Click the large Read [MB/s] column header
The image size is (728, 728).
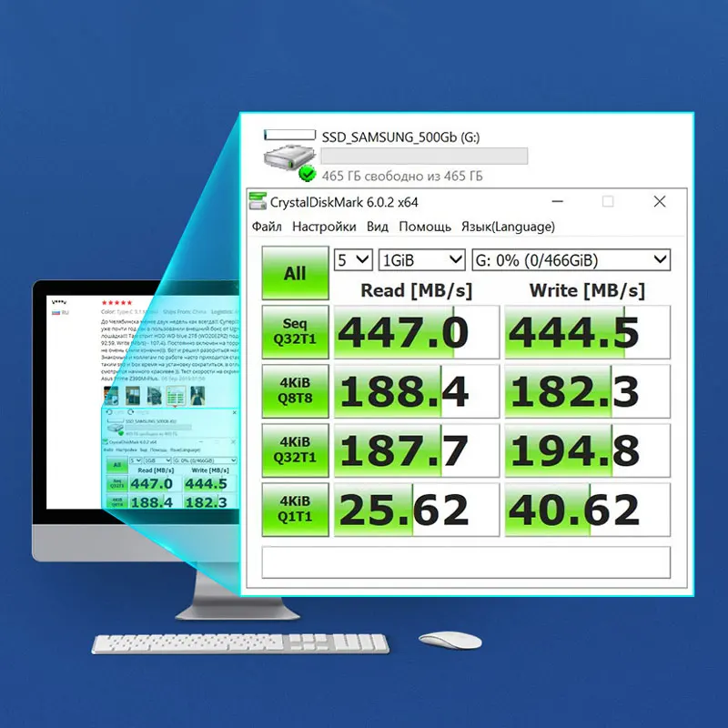click(417, 290)
